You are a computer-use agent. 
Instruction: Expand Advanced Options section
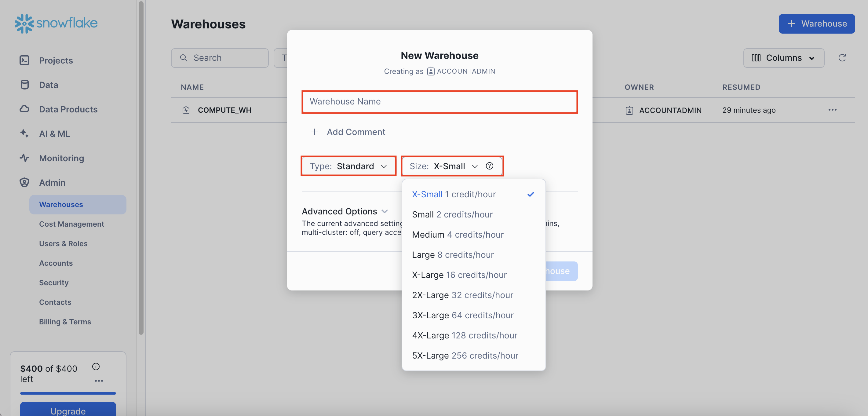[x=345, y=211]
